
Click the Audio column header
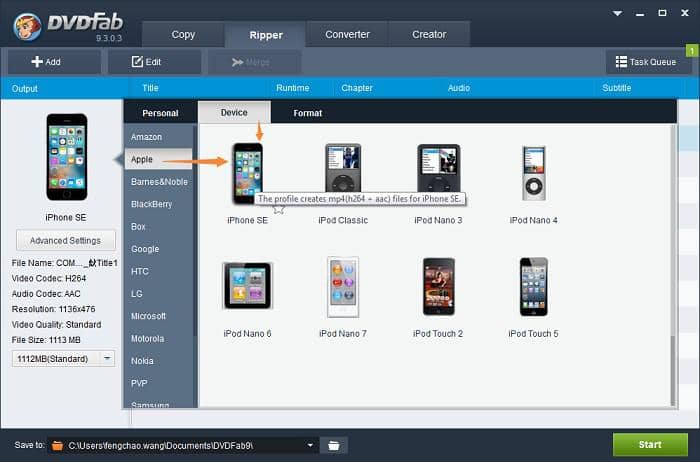(x=458, y=88)
